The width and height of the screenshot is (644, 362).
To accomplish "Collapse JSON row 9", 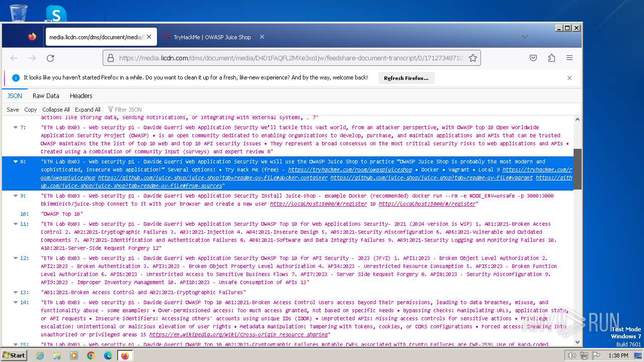I will click(x=16, y=196).
